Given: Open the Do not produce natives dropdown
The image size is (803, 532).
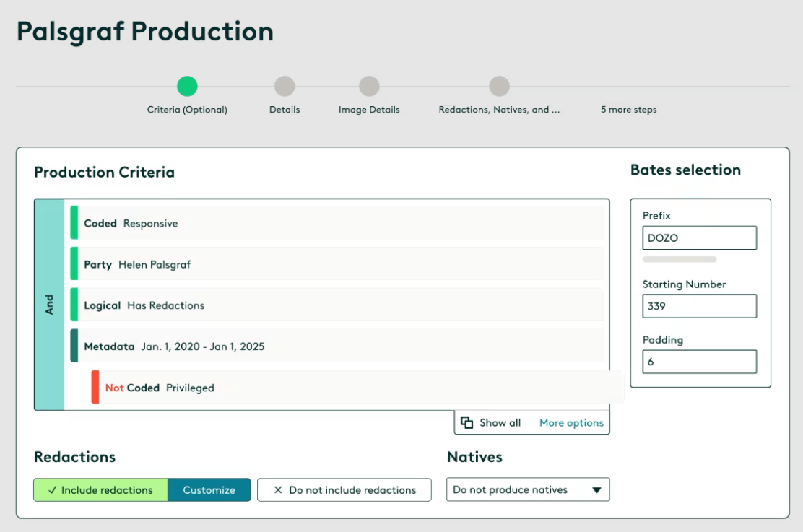Looking at the screenshot, I should click(x=528, y=489).
